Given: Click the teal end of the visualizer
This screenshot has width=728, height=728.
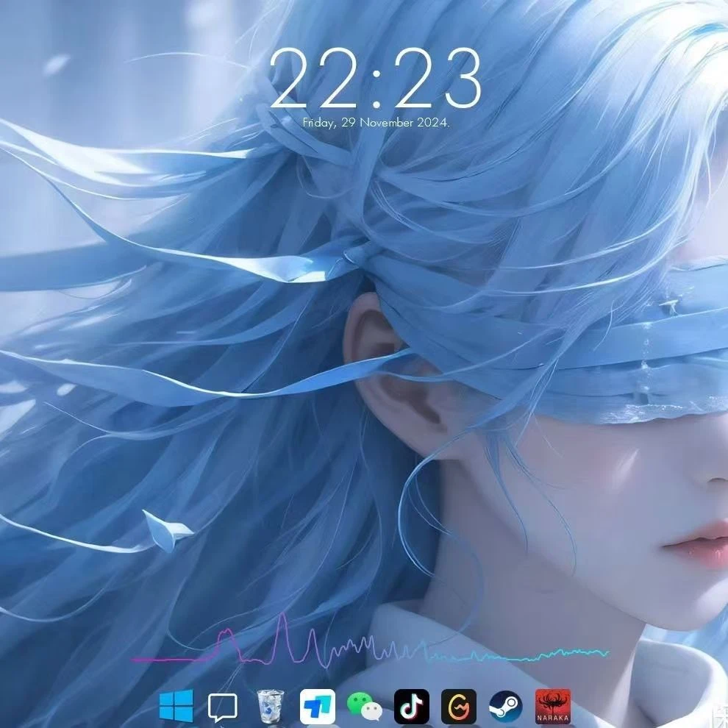Looking at the screenshot, I should [588, 651].
